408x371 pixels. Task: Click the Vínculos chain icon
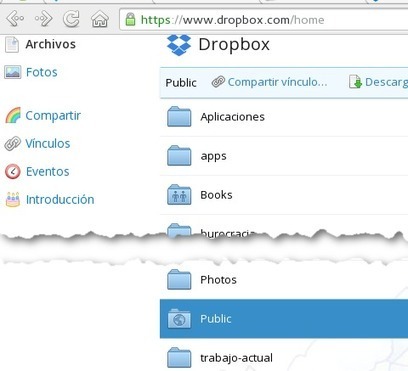(x=13, y=144)
